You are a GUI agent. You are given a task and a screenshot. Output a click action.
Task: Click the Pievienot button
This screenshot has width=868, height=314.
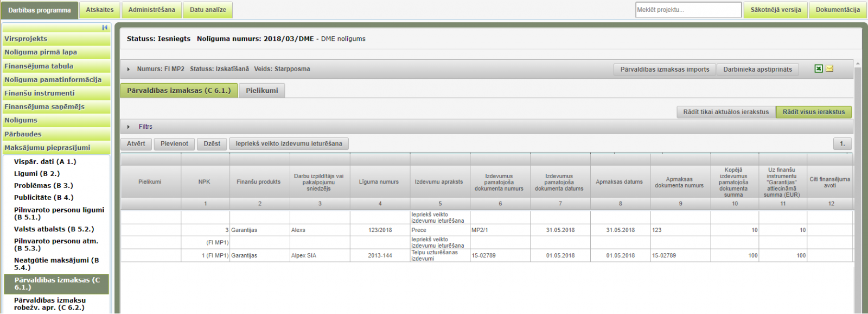pos(174,144)
